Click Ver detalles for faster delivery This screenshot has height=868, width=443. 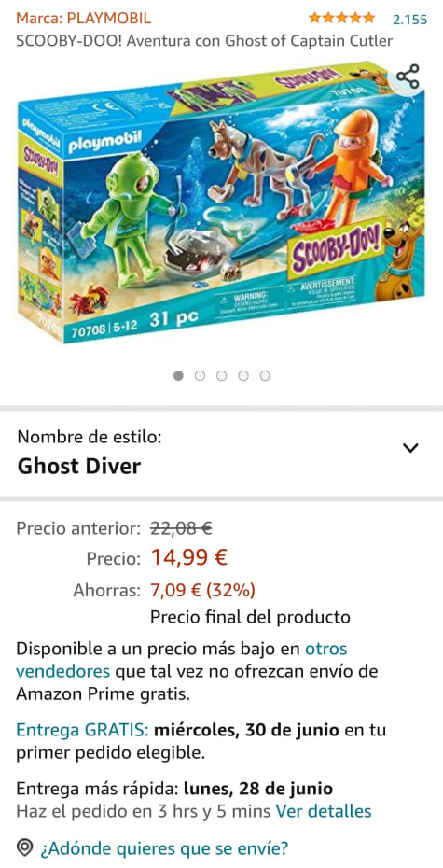(324, 812)
